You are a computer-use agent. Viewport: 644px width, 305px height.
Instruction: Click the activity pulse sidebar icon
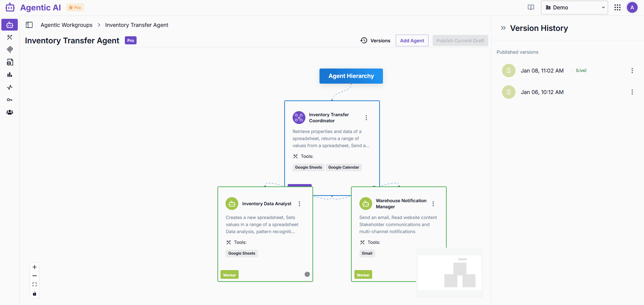coord(10,87)
